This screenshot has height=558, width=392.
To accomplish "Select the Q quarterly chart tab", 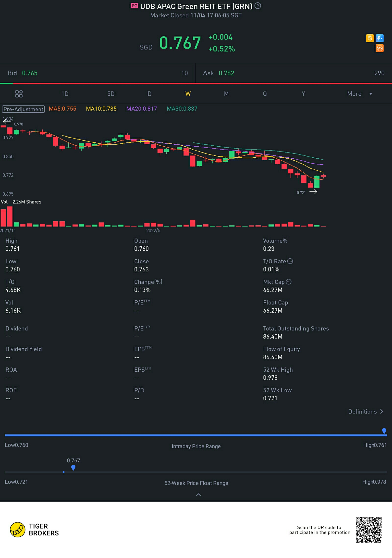I will coord(265,94).
